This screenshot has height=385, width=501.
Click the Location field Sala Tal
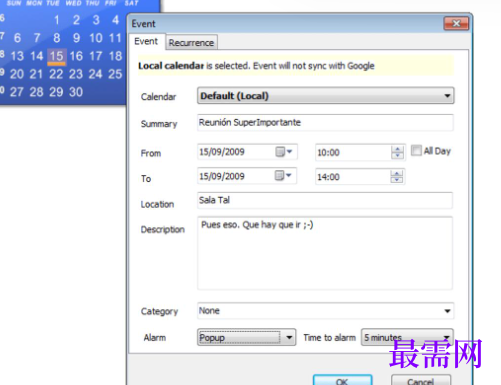point(325,200)
